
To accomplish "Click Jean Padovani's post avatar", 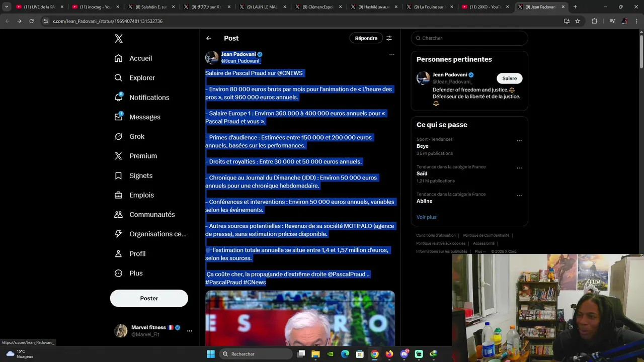I will [212, 57].
